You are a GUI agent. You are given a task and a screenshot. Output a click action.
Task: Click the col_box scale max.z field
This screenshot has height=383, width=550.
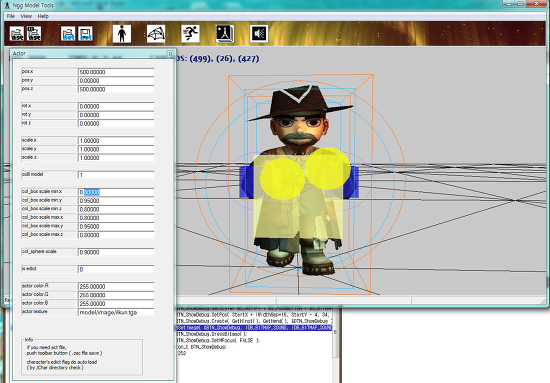pos(116,235)
